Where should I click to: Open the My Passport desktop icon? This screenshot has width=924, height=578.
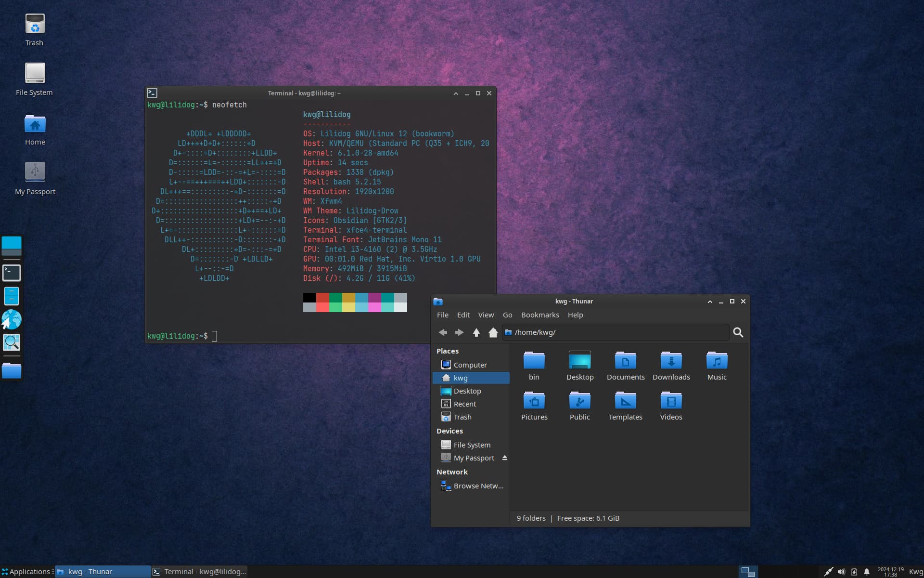pos(35,172)
